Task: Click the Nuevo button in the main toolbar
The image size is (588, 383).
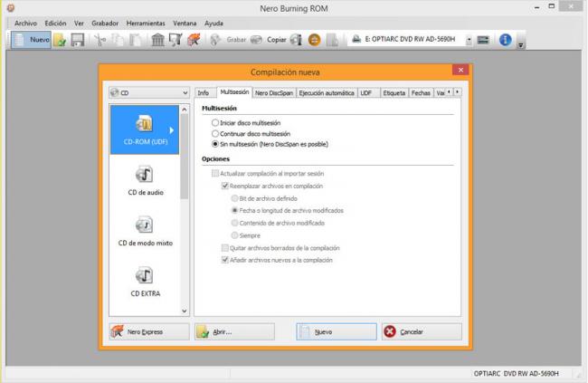Action: (31, 40)
